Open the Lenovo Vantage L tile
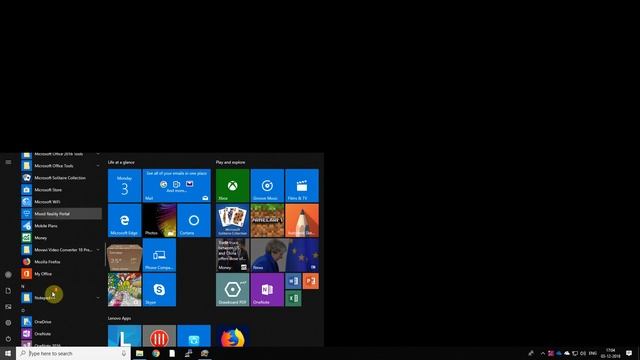Viewport: 640px width, 360px height. (x=124, y=336)
